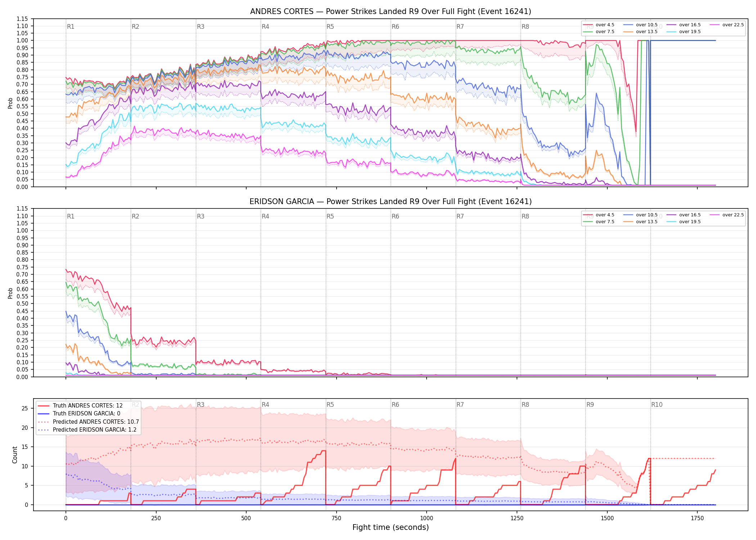Click the 'over 4.5' legend entry in top chart
Image resolution: width=756 pixels, height=540 pixels.
pos(598,25)
